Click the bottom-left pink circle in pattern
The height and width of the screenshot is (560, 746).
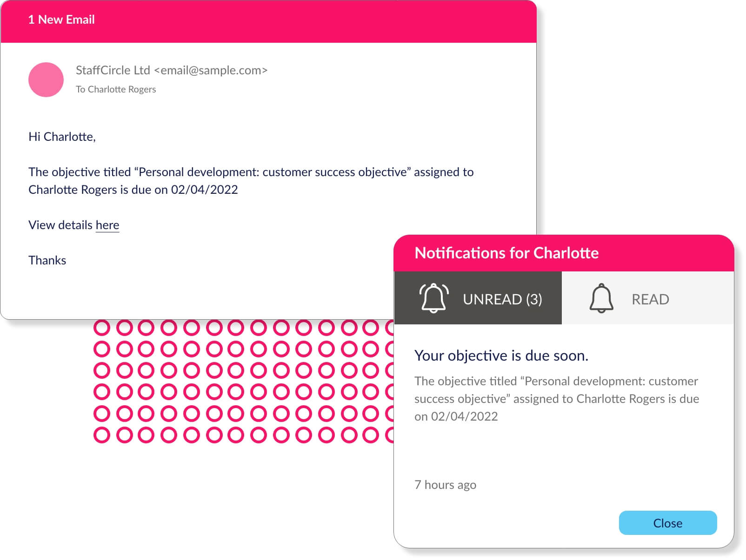(x=102, y=435)
